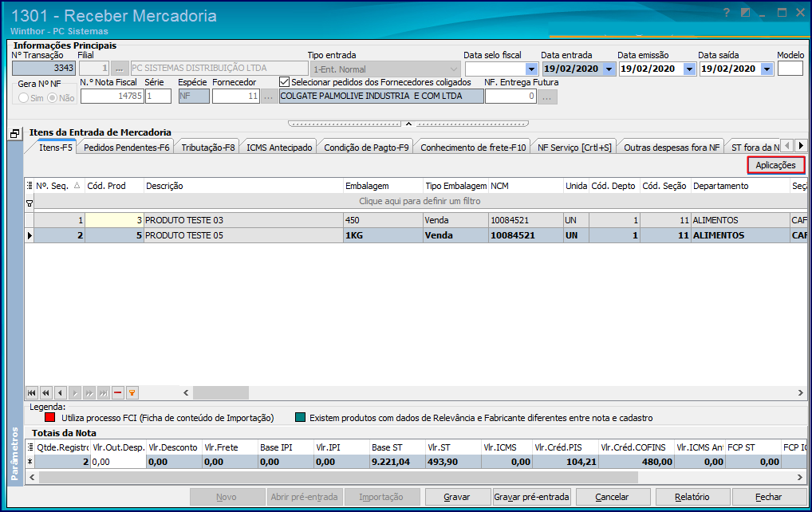The image size is (812, 512).
Task: Detach items panel using window icon
Action: click(x=14, y=133)
